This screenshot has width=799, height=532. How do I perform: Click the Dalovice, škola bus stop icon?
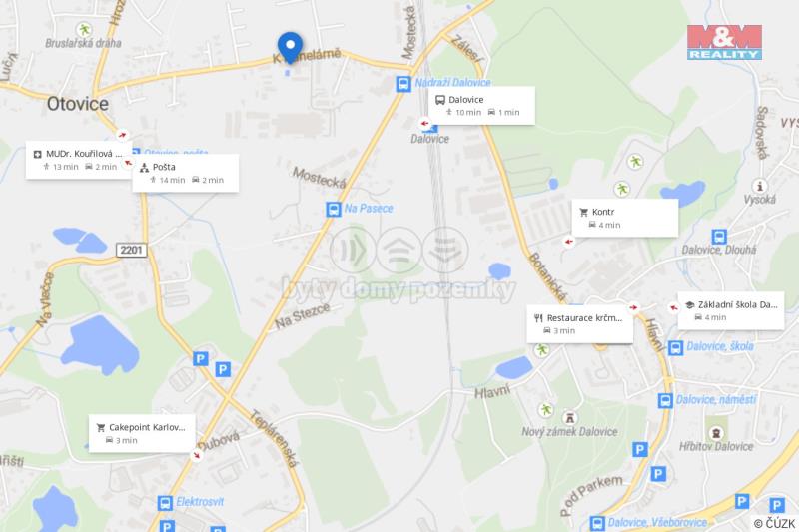point(675,347)
